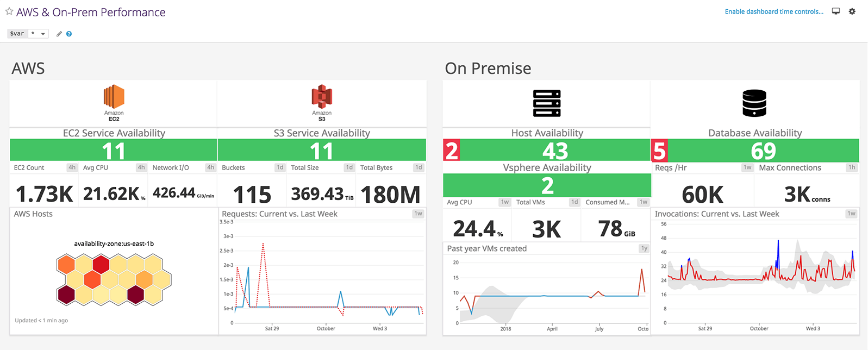Edit template variables with pencil icon
The image size is (868, 350).
point(59,34)
